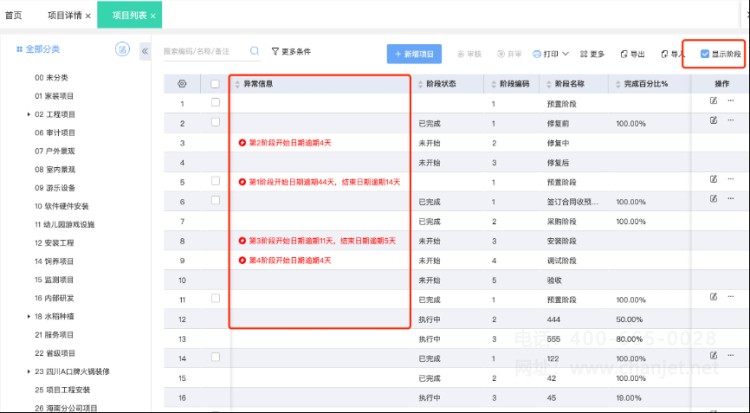Screen dimensions: 750x413
Task: Click the 弃审 button
Action: pyautogui.click(x=509, y=54)
